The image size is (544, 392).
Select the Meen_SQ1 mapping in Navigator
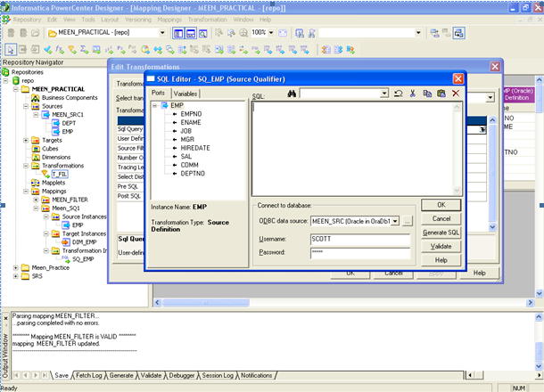[66, 208]
